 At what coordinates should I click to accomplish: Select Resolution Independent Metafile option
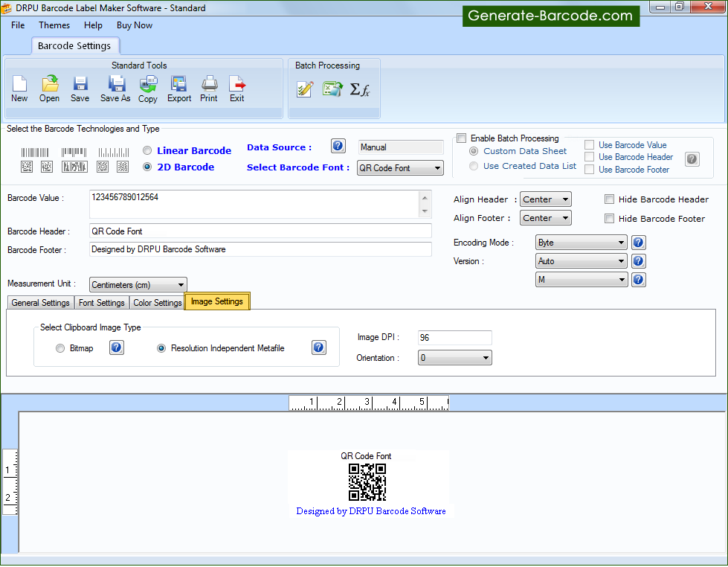161,348
